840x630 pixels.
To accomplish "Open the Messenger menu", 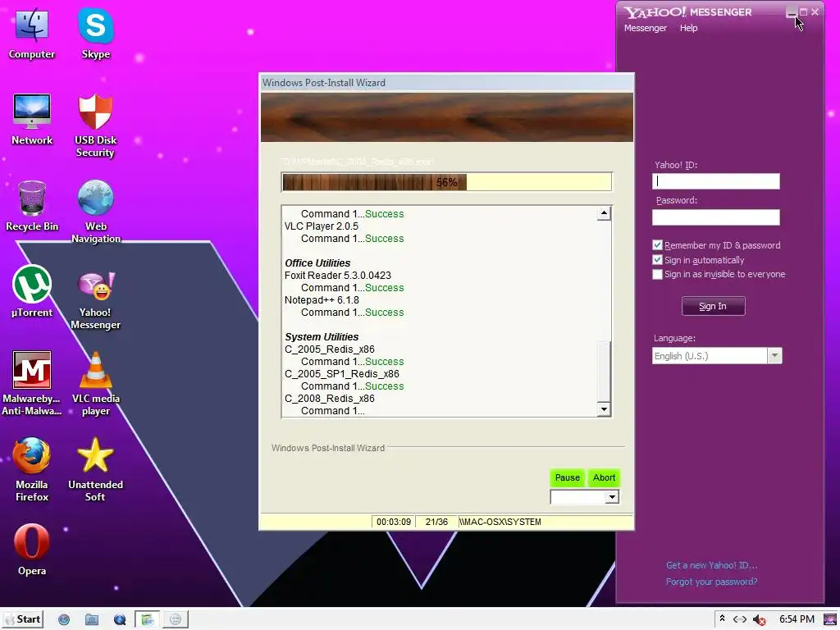I will click(645, 28).
